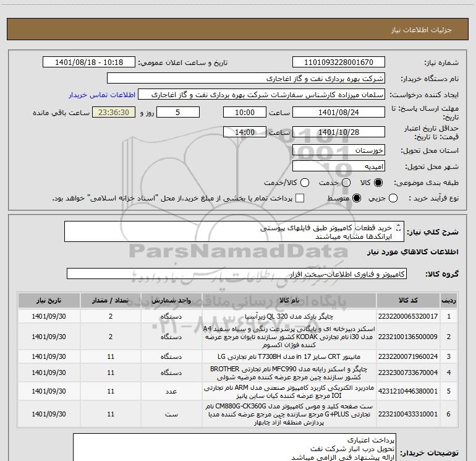Click the کد کالا column header

click(x=408, y=301)
